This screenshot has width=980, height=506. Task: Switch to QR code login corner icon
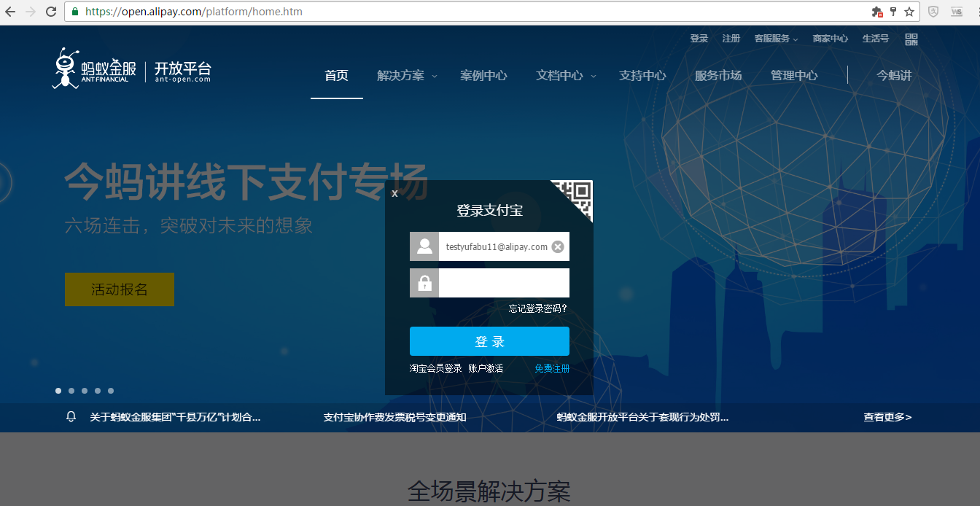coord(576,196)
